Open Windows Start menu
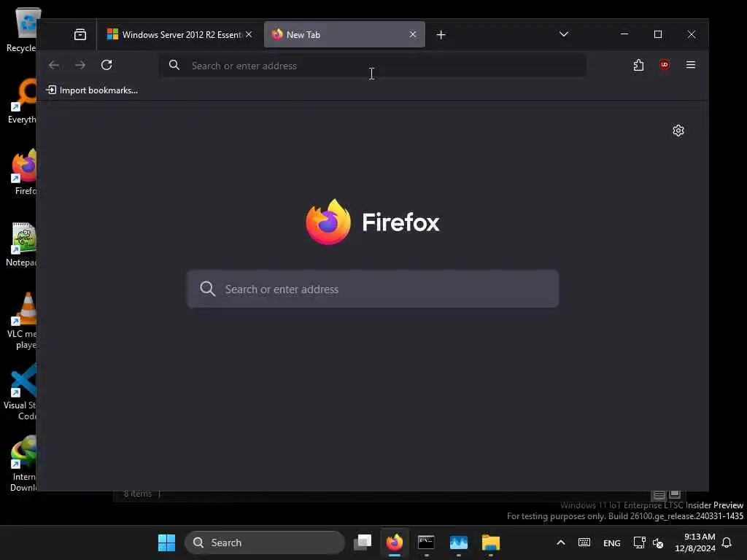Image resolution: width=747 pixels, height=560 pixels. (x=167, y=542)
